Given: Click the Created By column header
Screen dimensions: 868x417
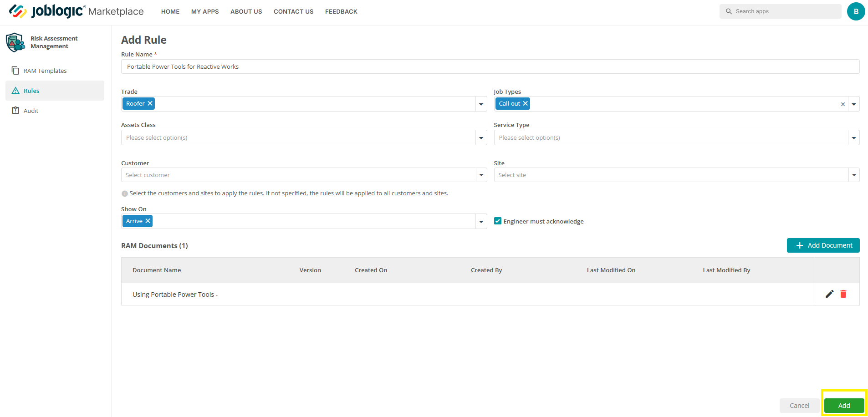Looking at the screenshot, I should coord(486,270).
